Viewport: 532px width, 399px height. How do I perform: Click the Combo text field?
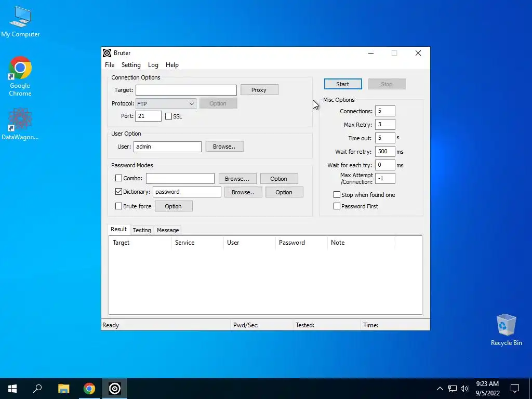point(180,179)
